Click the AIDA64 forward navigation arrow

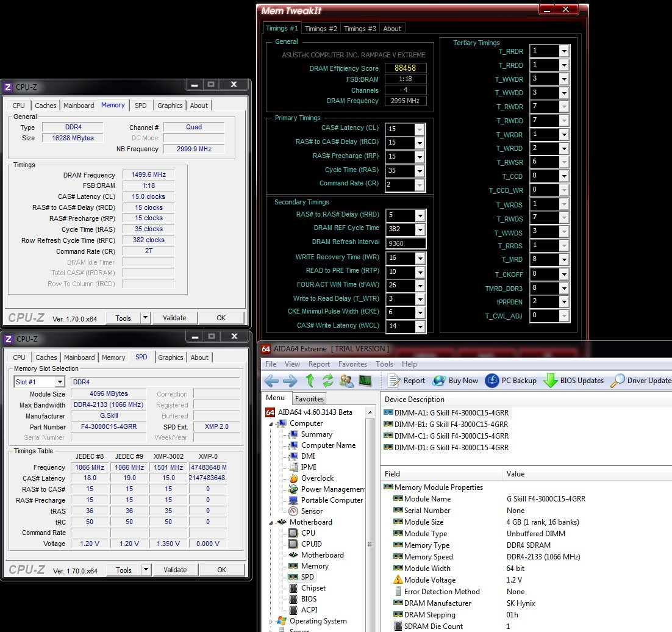[x=290, y=381]
